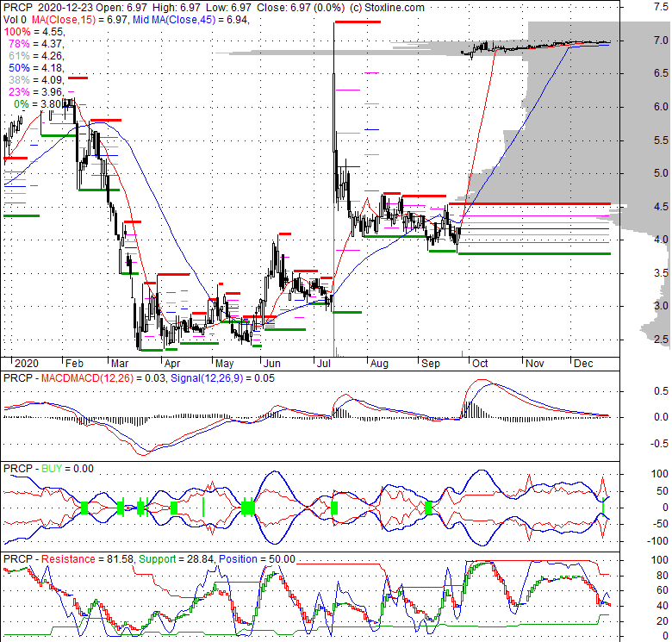Click the 7.0 price axis label
Viewport: 672px width, 642px height.
(x=661, y=41)
